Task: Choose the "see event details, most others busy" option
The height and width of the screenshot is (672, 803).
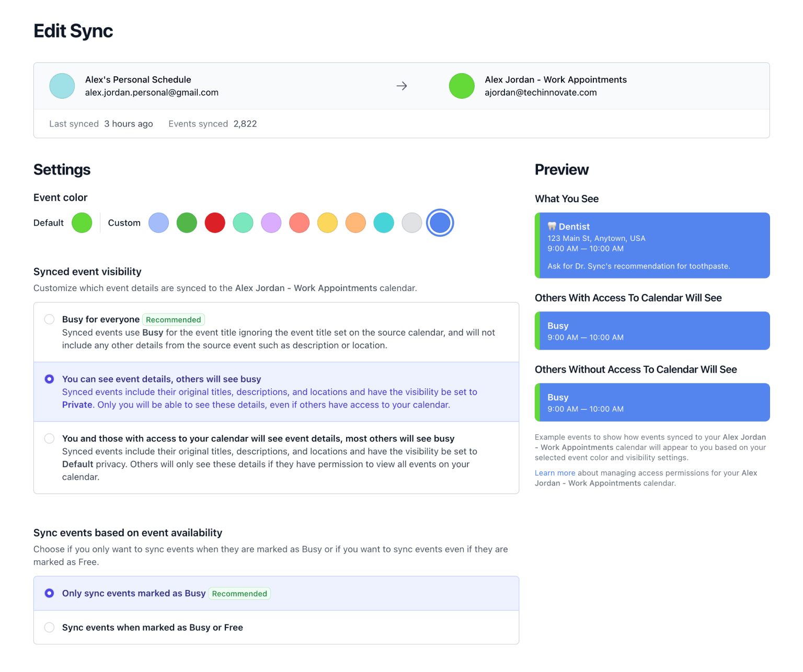Action: 49,438
